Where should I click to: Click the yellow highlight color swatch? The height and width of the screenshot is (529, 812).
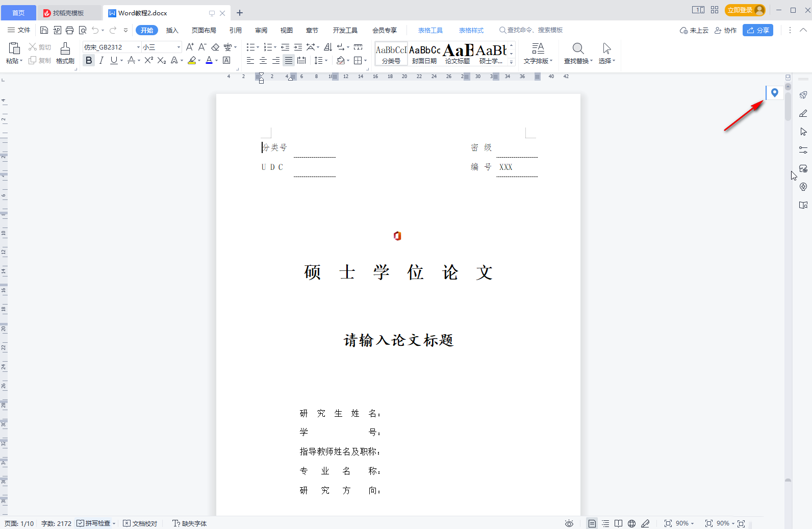[192, 61]
